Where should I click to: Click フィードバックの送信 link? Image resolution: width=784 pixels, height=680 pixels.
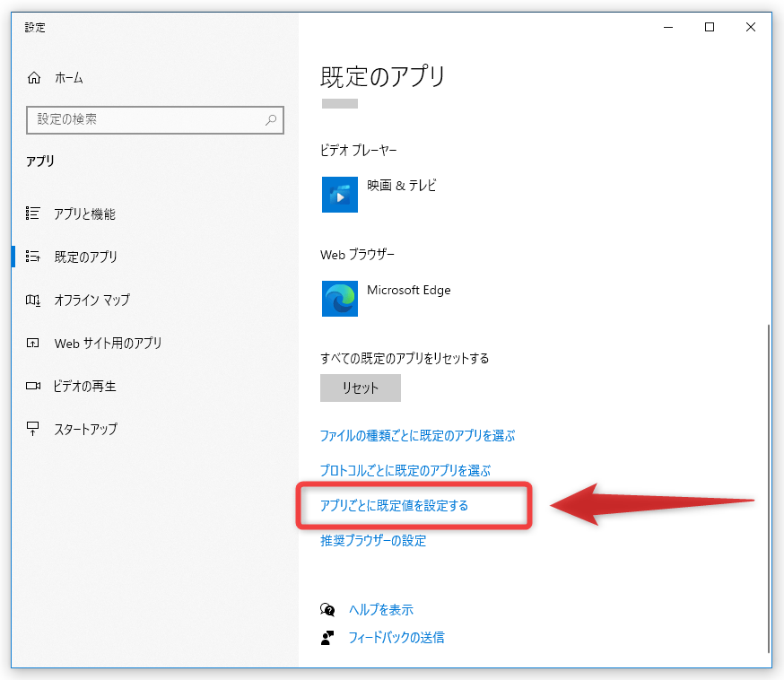(x=396, y=638)
